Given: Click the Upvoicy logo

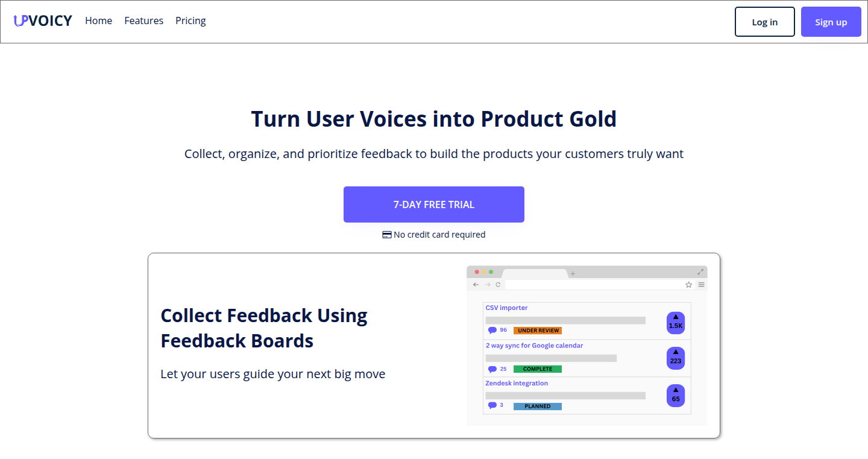Looking at the screenshot, I should coord(43,21).
